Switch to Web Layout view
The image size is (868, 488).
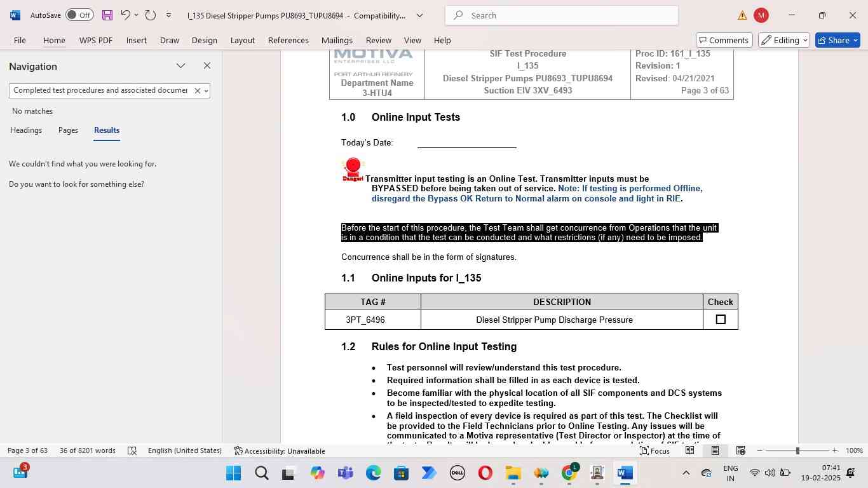tap(740, 451)
